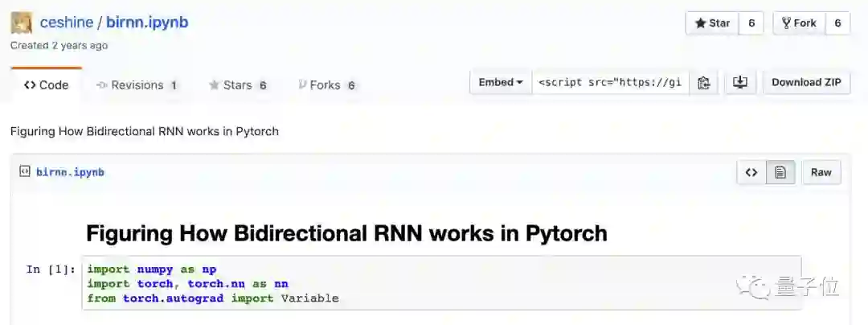Open the Revisions tab
This screenshot has height=325, width=868.
pyautogui.click(x=137, y=85)
